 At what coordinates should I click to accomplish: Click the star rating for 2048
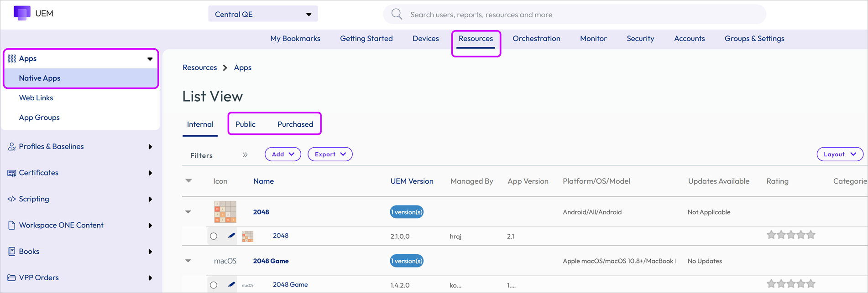pyautogui.click(x=791, y=235)
